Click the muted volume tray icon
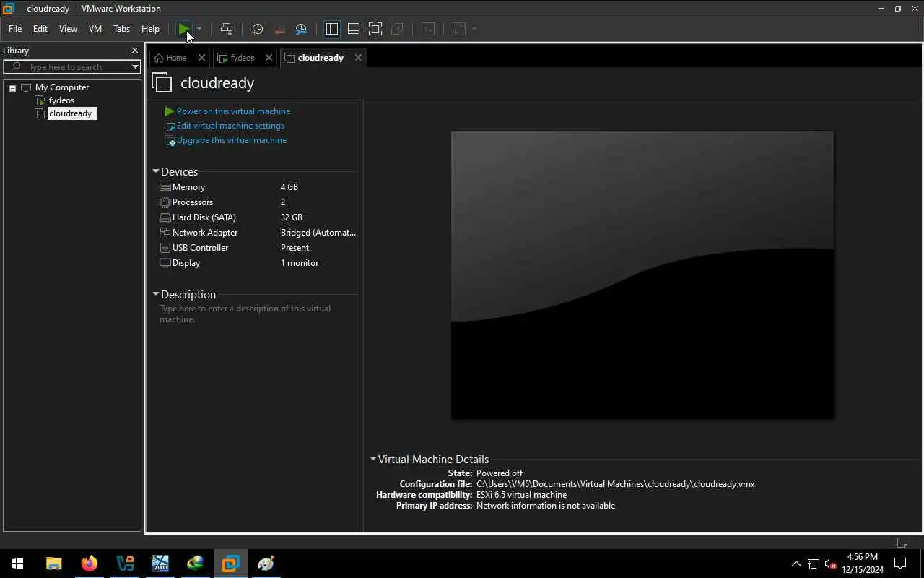Image resolution: width=924 pixels, height=578 pixels. 831,564
